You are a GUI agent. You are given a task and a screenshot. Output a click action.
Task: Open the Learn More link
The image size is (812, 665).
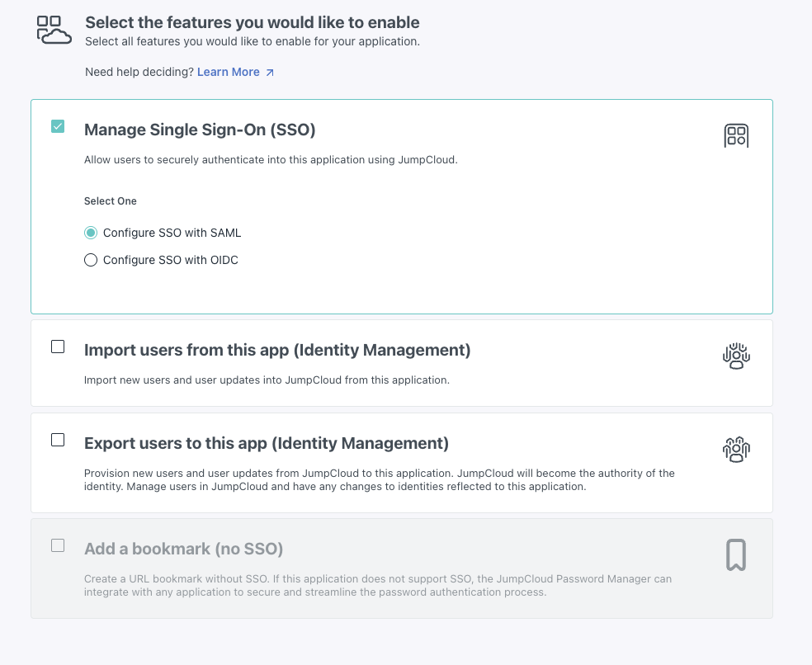click(229, 72)
